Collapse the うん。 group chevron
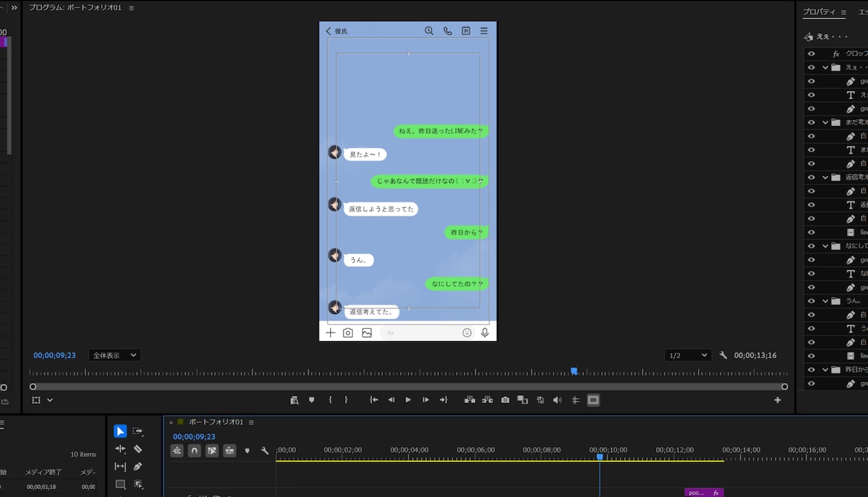 [x=825, y=301]
